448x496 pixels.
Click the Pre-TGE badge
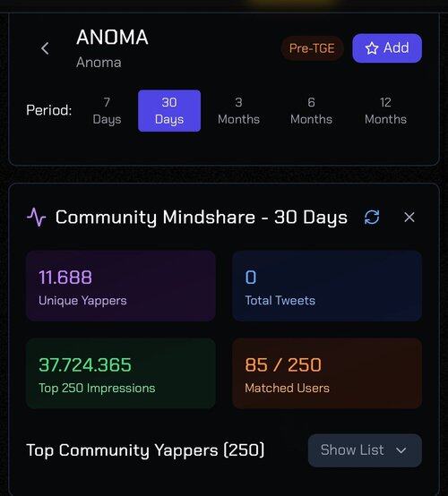312,48
